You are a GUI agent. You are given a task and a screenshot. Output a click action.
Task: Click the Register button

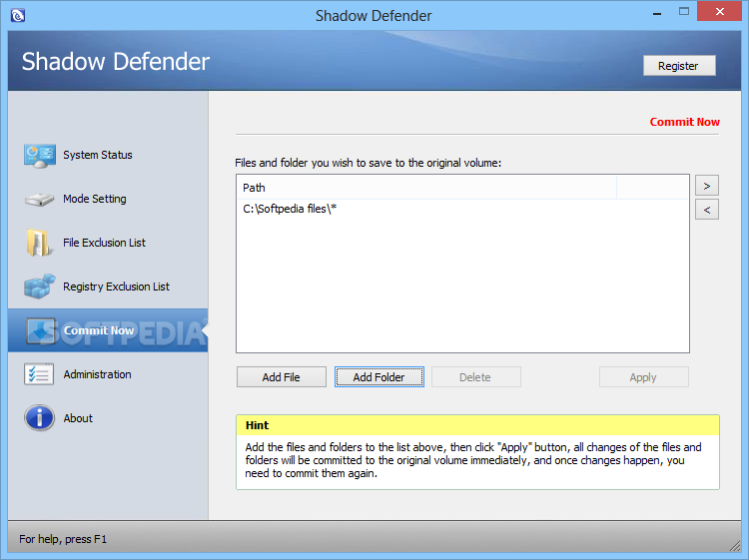click(679, 66)
